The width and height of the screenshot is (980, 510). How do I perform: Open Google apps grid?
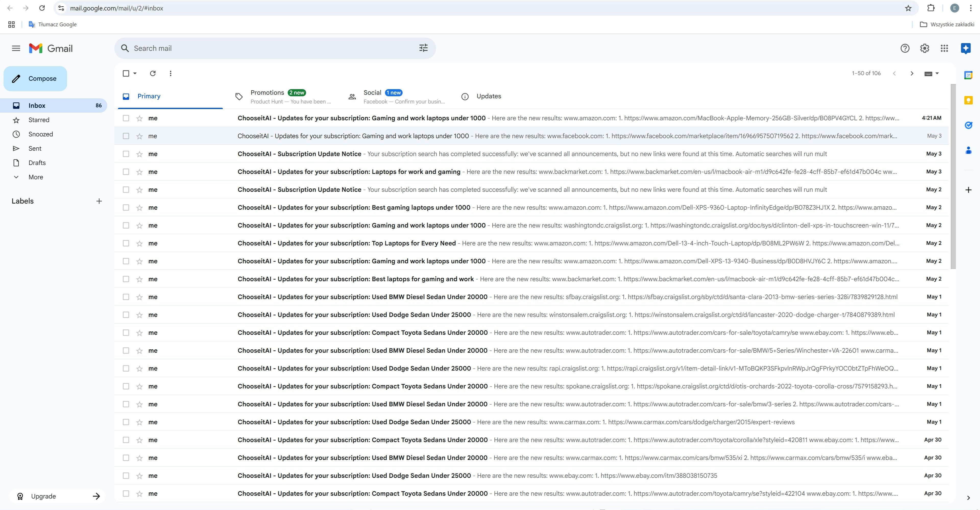click(944, 48)
